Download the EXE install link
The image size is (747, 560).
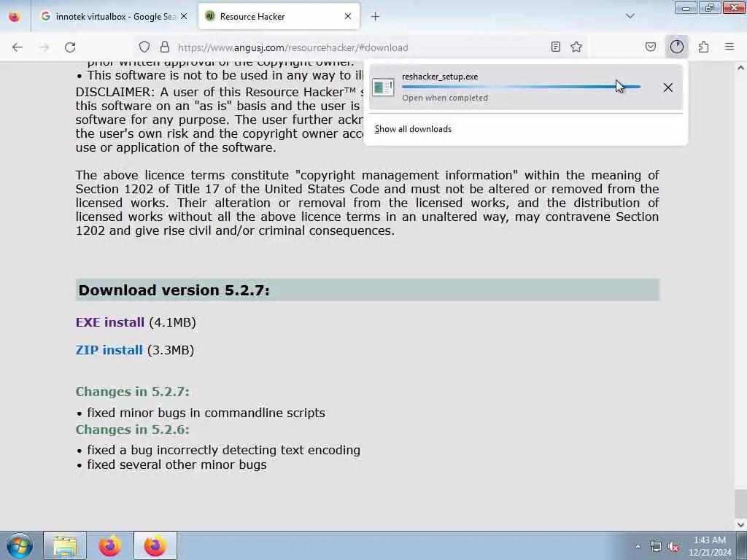click(110, 322)
